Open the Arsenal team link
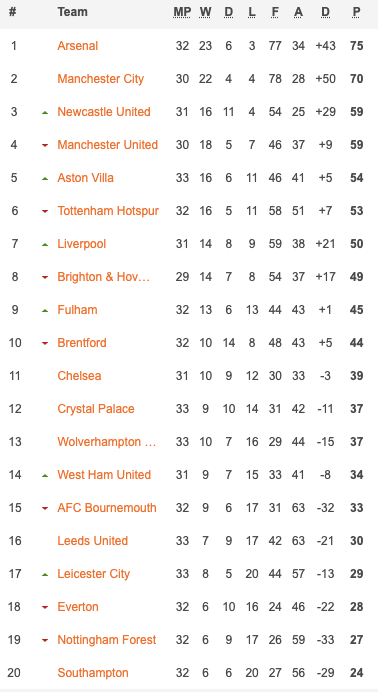 point(78,46)
